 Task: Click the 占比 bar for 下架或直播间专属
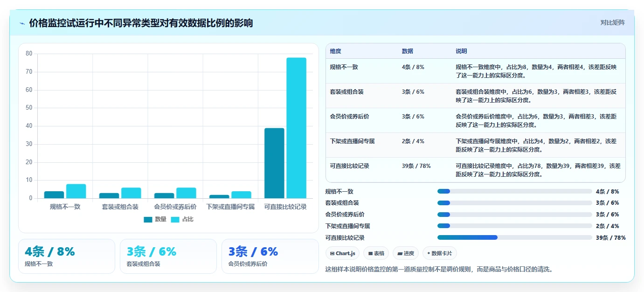[241, 195]
